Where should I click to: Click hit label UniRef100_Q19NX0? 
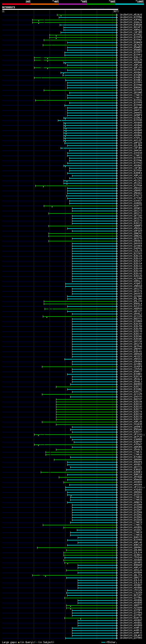(x=131, y=555)
